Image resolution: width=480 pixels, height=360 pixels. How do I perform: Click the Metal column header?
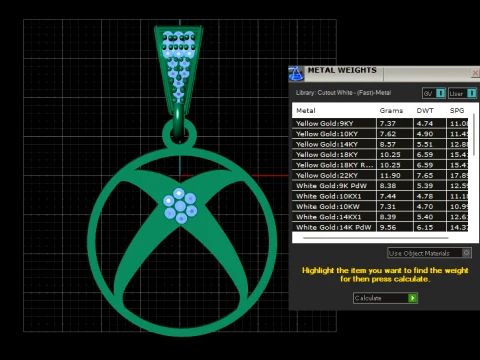pos(306,111)
